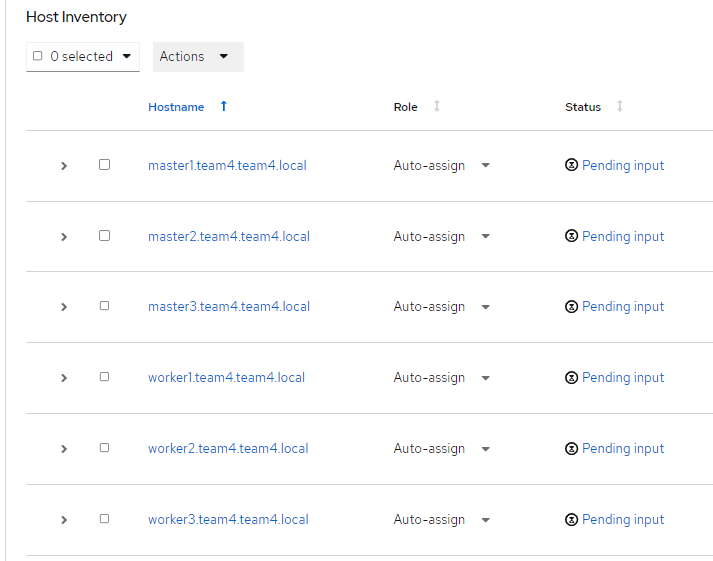Check the box for worker3.team4.team4.local
This screenshot has width=713, height=561.
tap(105, 519)
